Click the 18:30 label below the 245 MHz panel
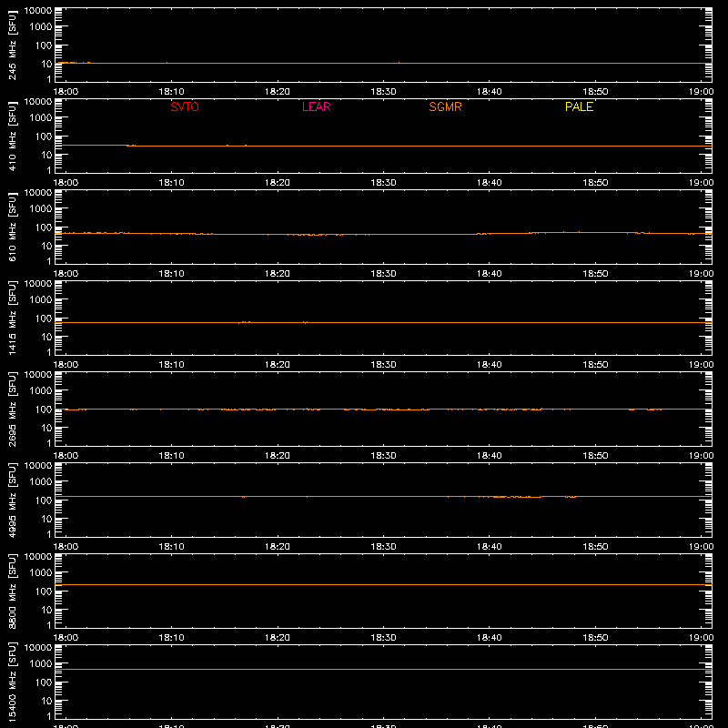The width and height of the screenshot is (728, 728). (x=383, y=92)
